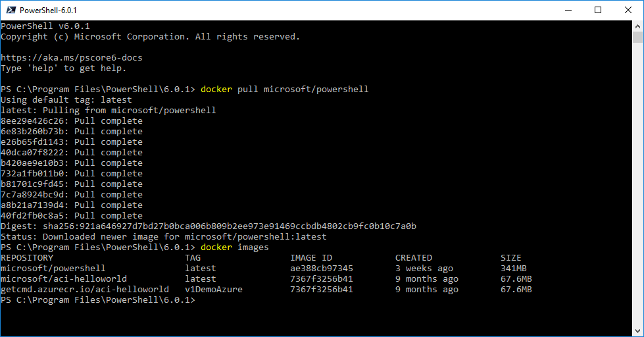Click the PowerShell-6.0.1 window title text

pyautogui.click(x=48, y=11)
